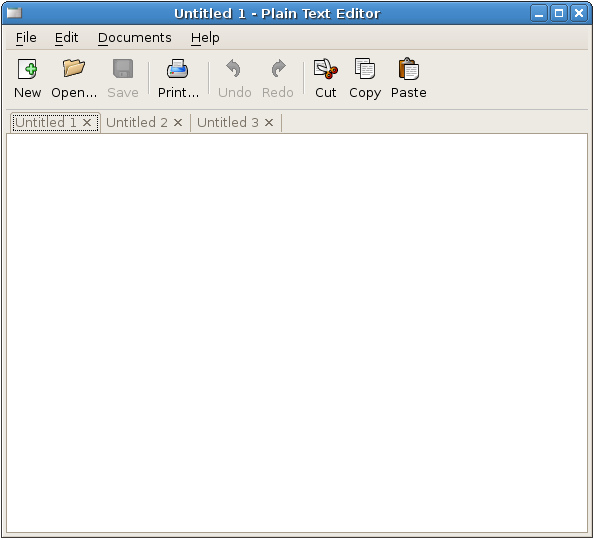Select the Untitled 1 tab

(46, 122)
